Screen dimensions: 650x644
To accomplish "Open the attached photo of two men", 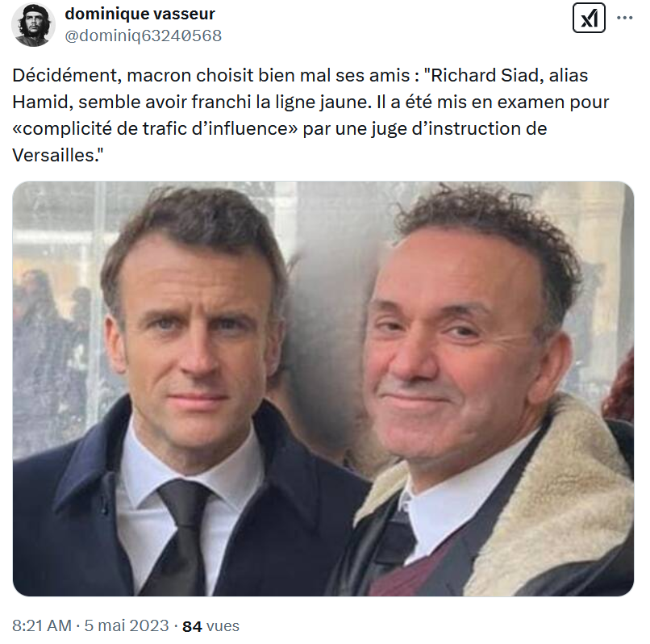I will [x=323, y=388].
